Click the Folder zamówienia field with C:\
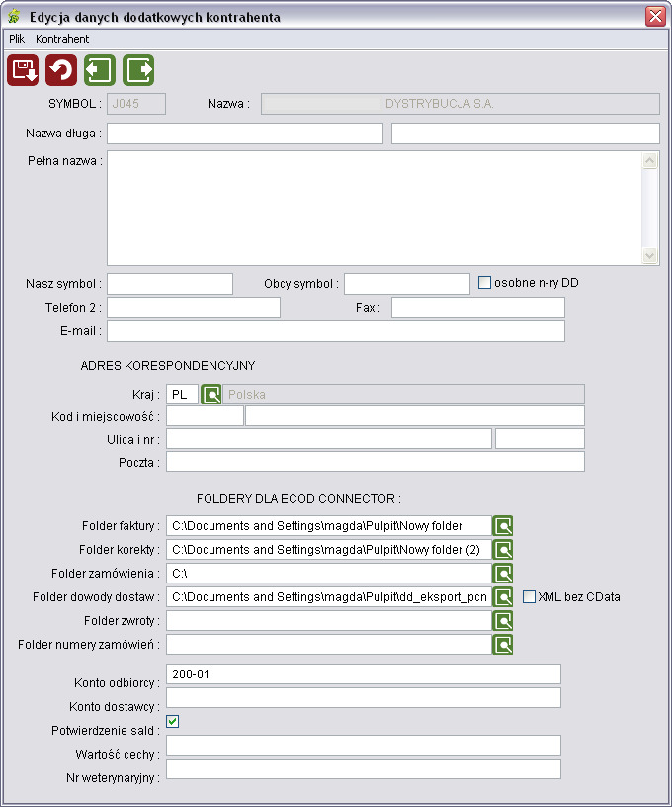The width and height of the screenshot is (672, 807). pyautogui.click(x=329, y=574)
